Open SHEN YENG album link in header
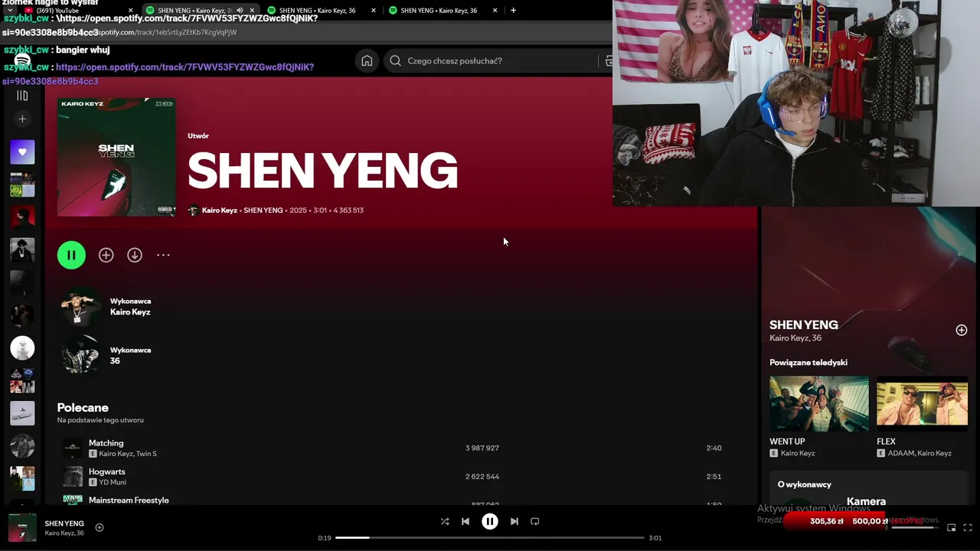 (x=263, y=210)
